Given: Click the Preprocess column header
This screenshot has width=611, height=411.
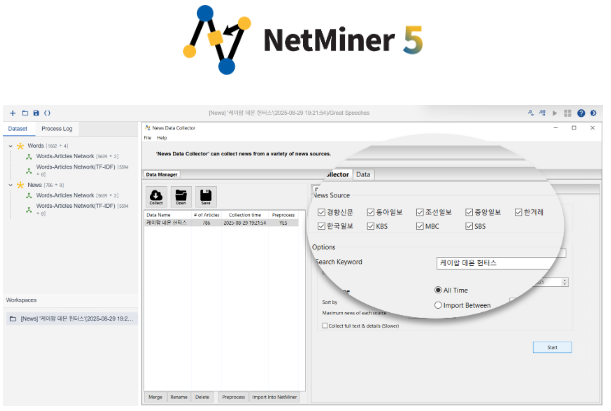Looking at the screenshot, I should click(283, 215).
